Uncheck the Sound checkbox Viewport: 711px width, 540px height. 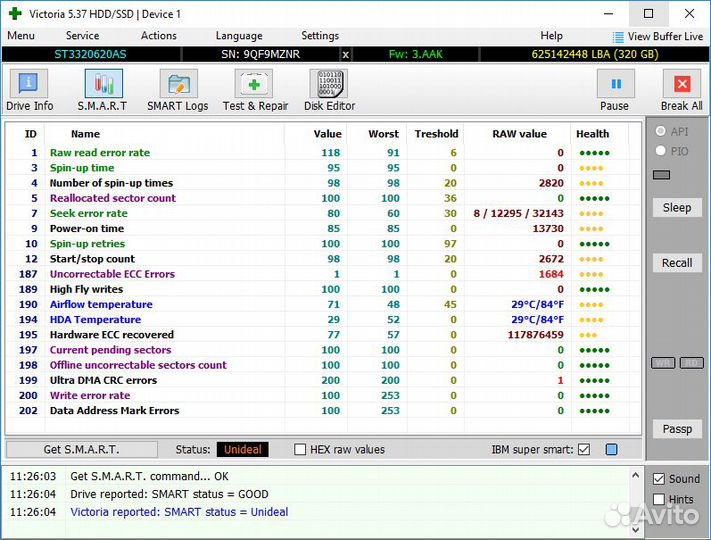coord(658,479)
